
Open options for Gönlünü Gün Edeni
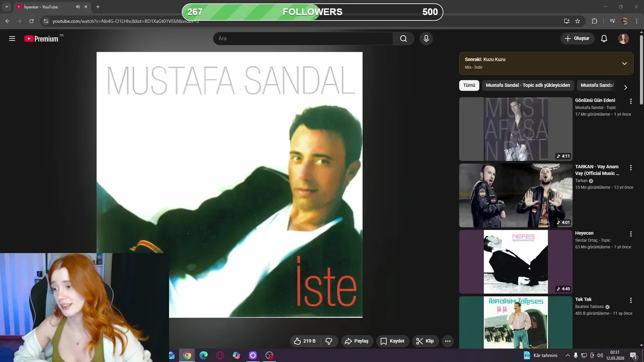pyautogui.click(x=630, y=101)
